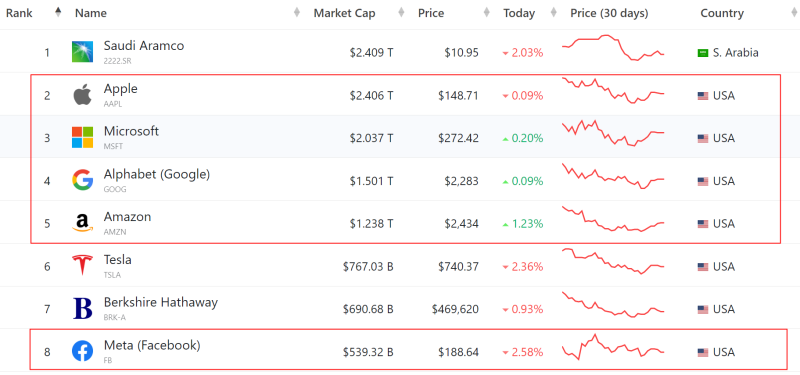This screenshot has width=800, height=375.
Task: Sort table by Rank column arrow
Action: coord(58,12)
